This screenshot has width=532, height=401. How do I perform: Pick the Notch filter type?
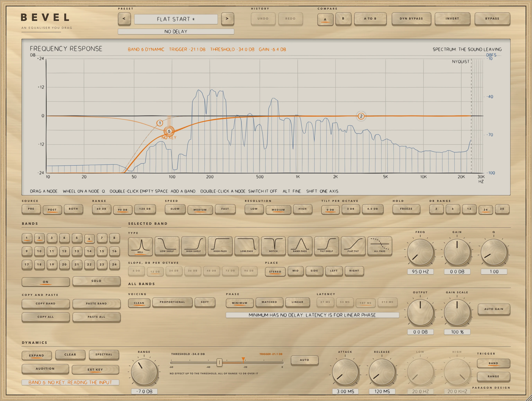coord(273,246)
